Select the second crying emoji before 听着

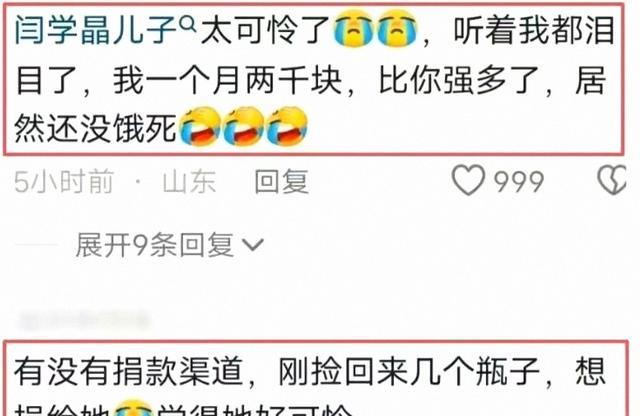[397, 29]
